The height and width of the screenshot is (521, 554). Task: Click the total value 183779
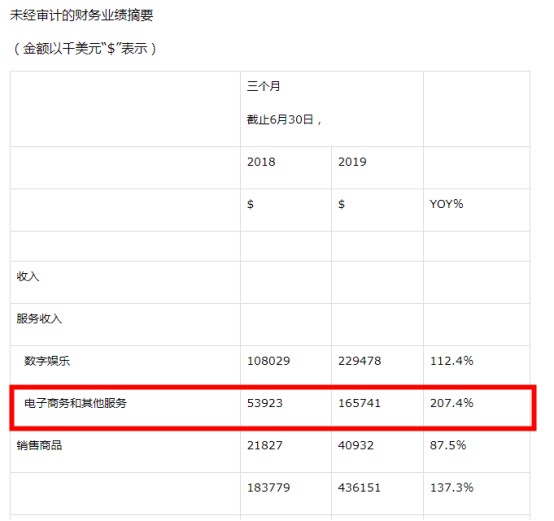pos(269,488)
